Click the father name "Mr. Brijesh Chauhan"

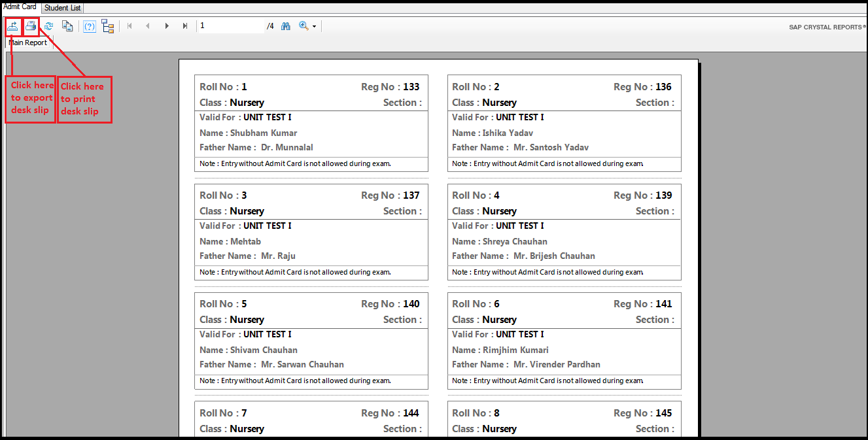(x=555, y=256)
